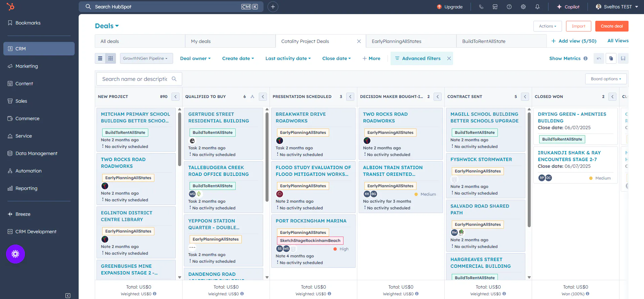The height and width of the screenshot is (299, 644).
Task: Click the Show Metrics link
Action: [x=565, y=58]
